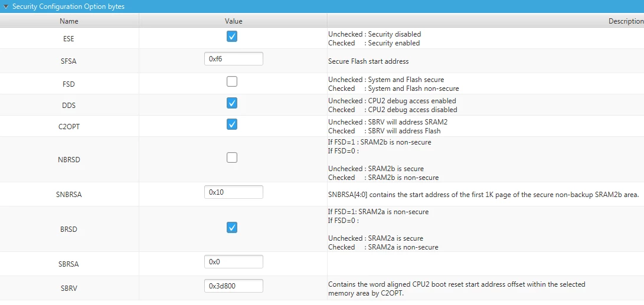Select the ESE name cell
The image size is (644, 305).
coord(69,38)
